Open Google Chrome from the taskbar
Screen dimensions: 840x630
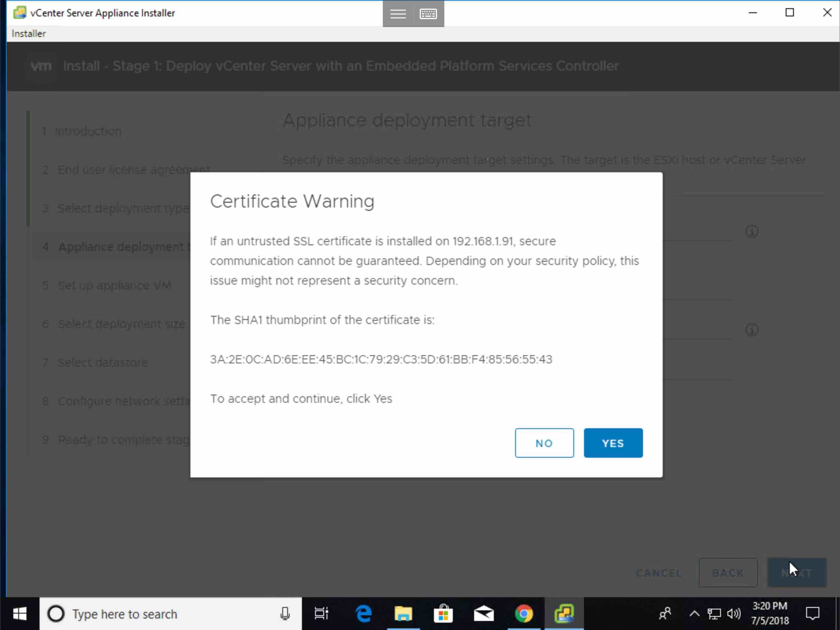tap(524, 614)
